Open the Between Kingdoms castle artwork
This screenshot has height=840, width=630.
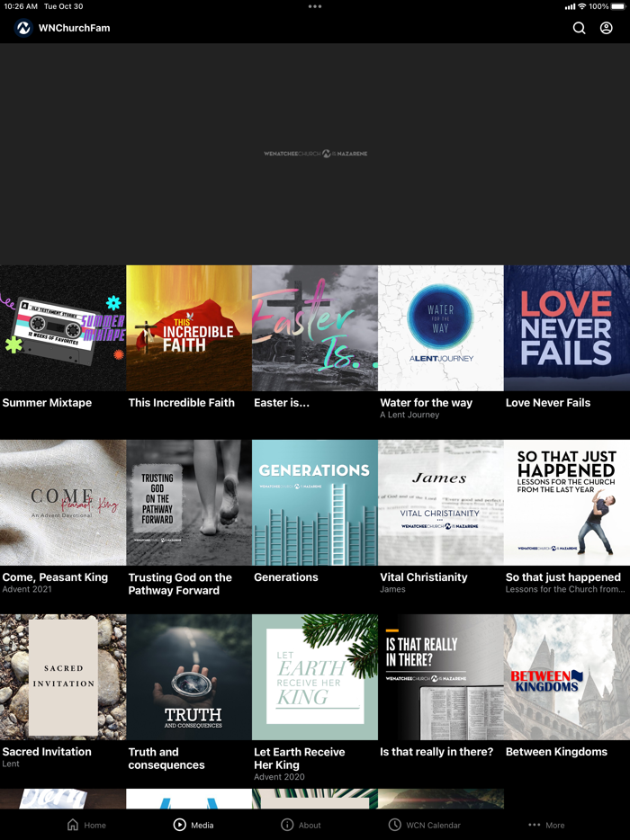(567, 677)
